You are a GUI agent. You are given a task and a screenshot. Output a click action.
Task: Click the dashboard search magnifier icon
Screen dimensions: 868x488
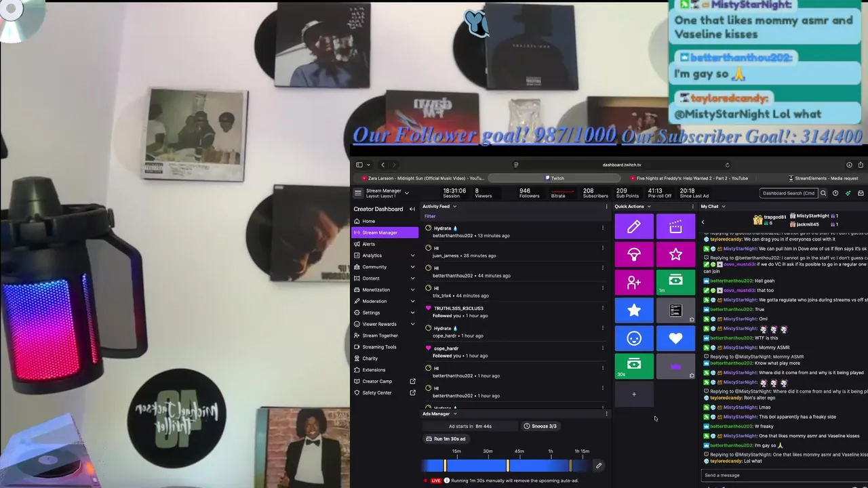tap(823, 193)
